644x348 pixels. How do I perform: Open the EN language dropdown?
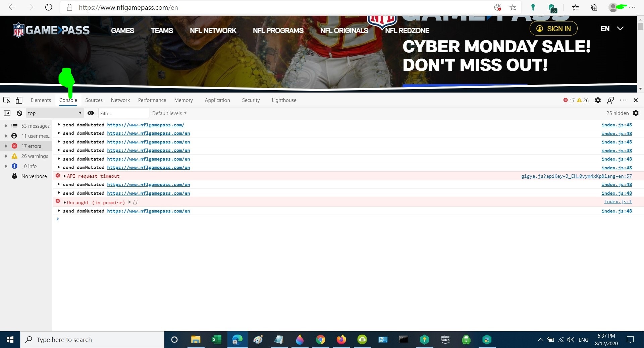point(612,28)
